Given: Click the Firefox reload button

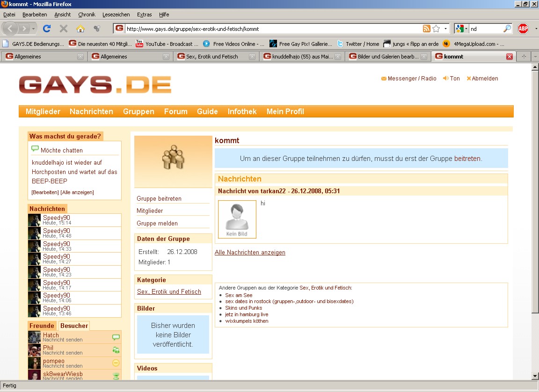Looking at the screenshot, I should coord(47,29).
